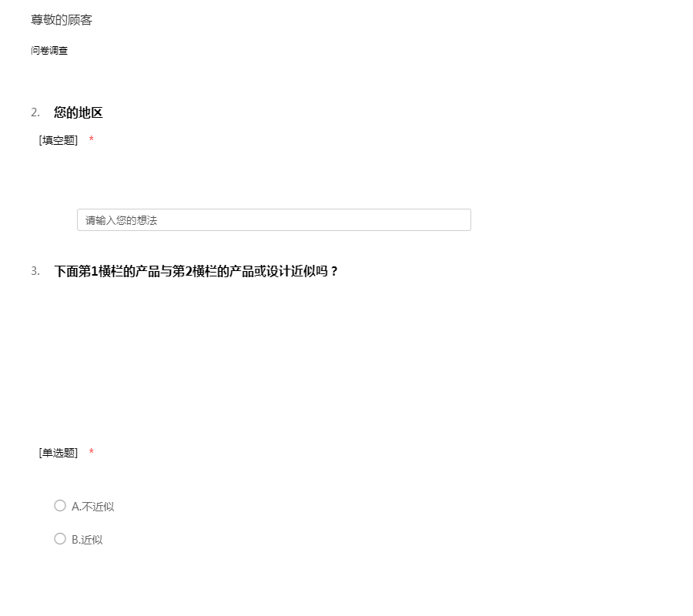Click the [填空题] question type tag
Screen dimensions: 693x616
59,140
